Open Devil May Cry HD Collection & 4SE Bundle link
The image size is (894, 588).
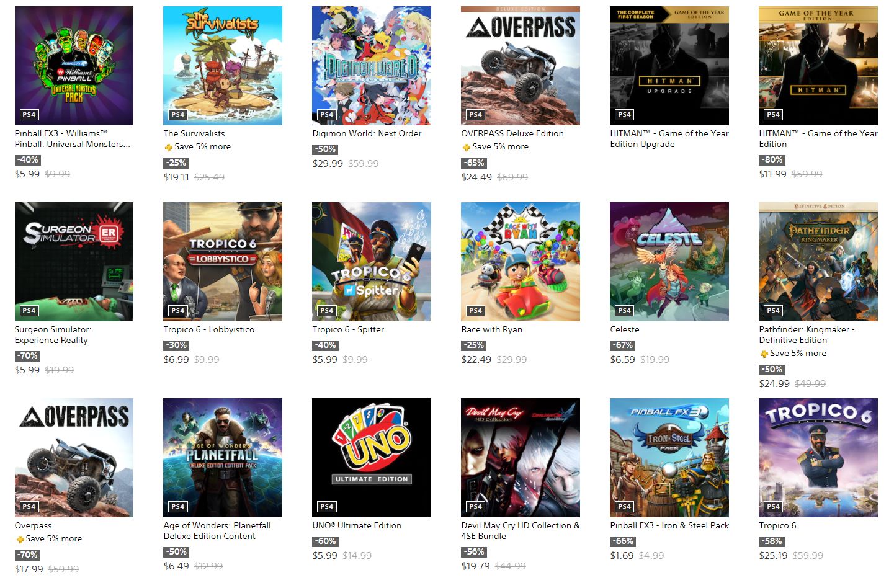click(521, 531)
